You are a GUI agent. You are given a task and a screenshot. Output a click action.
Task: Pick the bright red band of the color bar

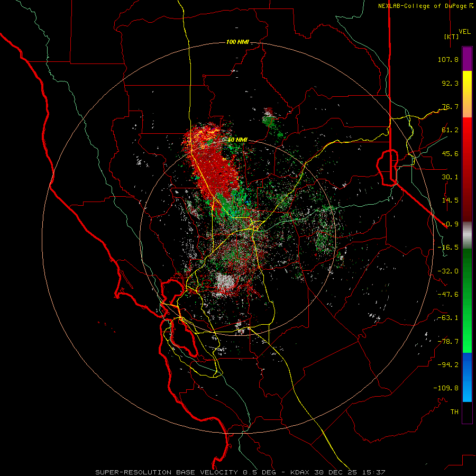[x=467, y=136]
